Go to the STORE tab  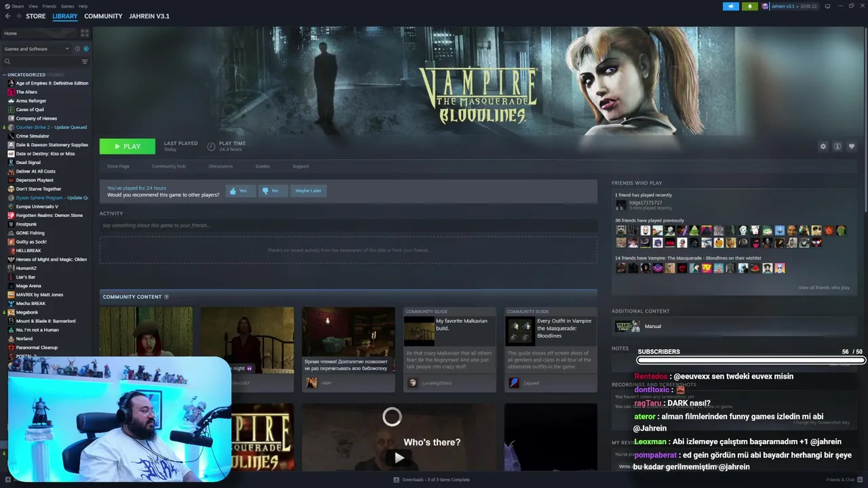click(36, 16)
